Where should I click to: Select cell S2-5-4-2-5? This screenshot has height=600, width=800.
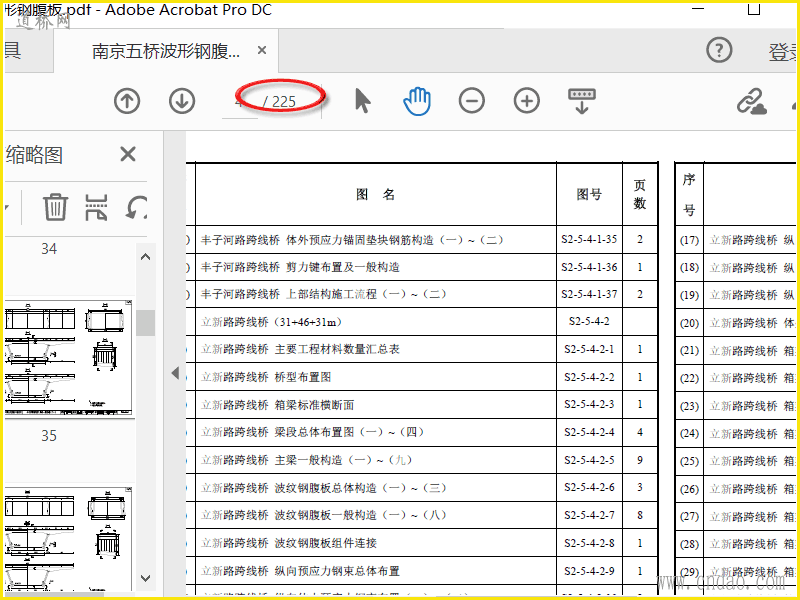pyautogui.click(x=589, y=460)
